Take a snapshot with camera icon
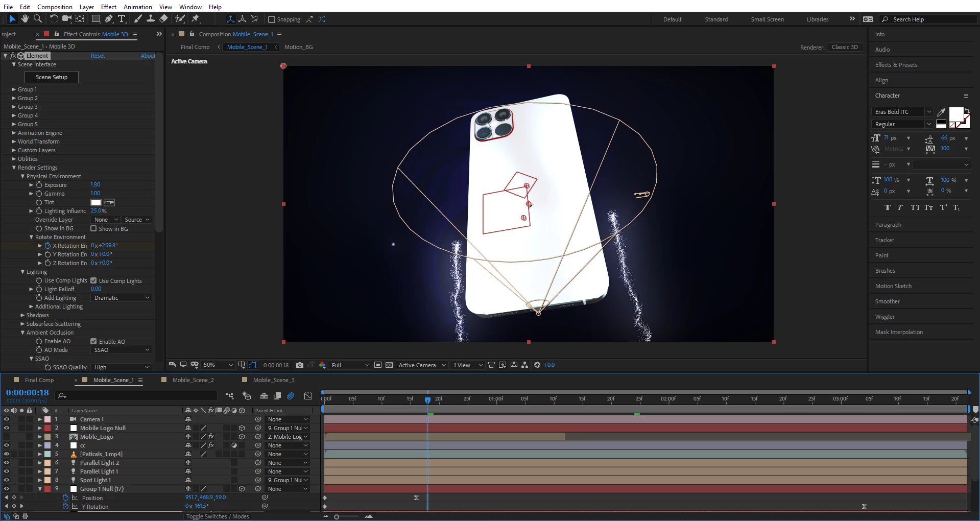The height and width of the screenshot is (521, 980). pos(300,365)
